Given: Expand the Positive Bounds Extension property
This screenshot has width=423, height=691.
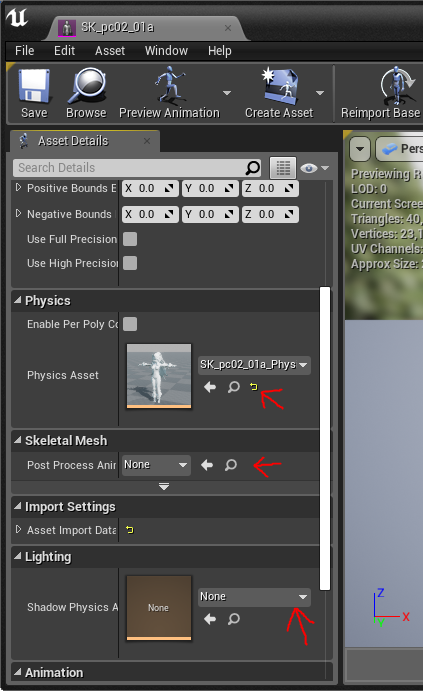Looking at the screenshot, I should point(18,188).
